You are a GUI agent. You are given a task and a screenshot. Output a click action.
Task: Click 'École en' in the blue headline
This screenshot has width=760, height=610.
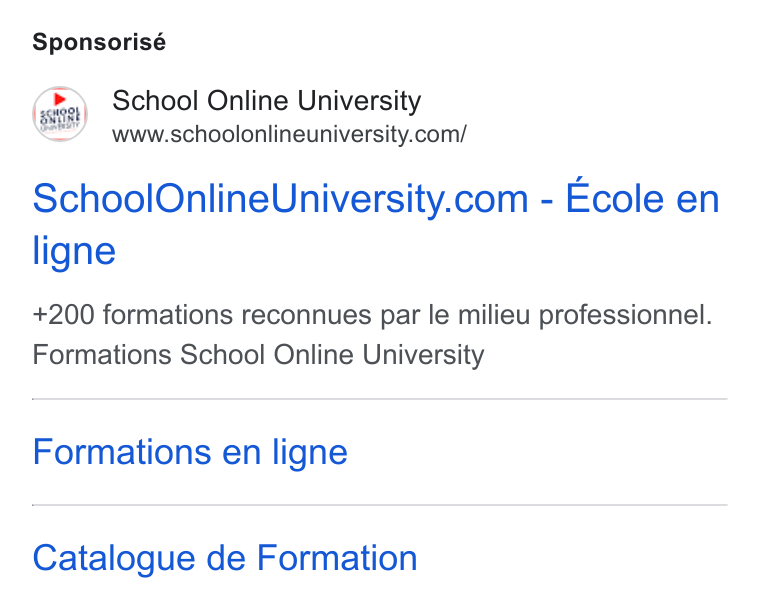pyautogui.click(x=642, y=198)
